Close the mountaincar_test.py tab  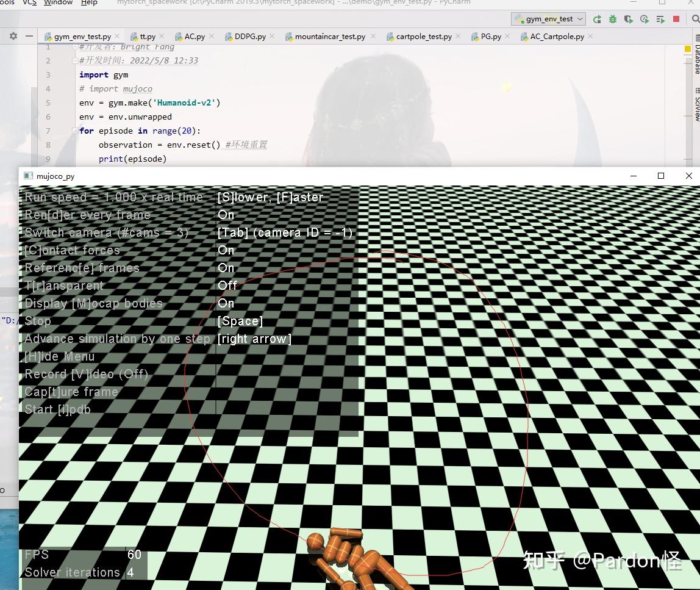pos(373,36)
